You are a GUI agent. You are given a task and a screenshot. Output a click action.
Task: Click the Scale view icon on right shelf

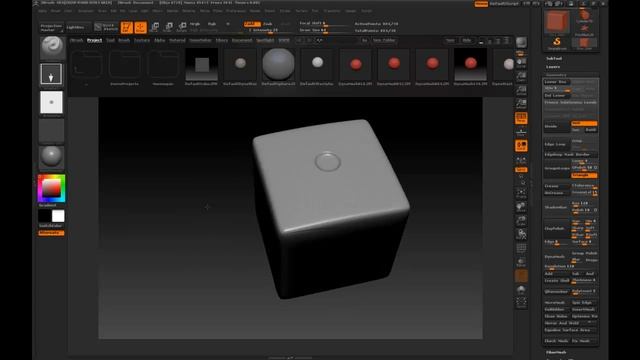tap(521, 221)
